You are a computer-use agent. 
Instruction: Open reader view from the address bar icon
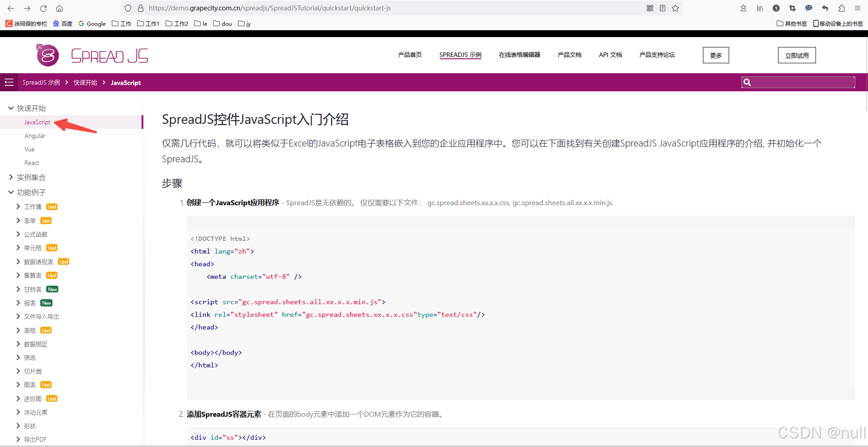[x=662, y=8]
